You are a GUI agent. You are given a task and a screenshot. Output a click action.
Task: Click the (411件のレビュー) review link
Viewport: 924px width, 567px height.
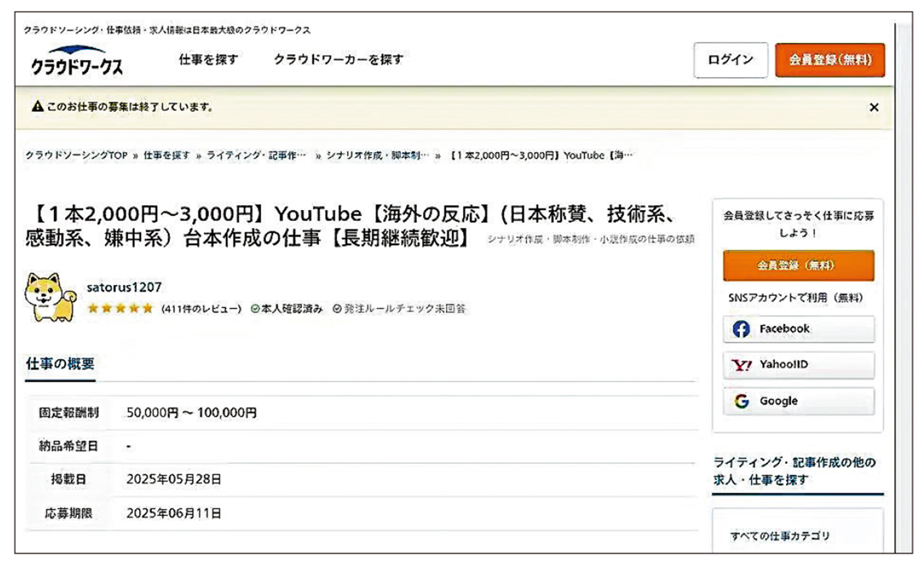pos(203,308)
